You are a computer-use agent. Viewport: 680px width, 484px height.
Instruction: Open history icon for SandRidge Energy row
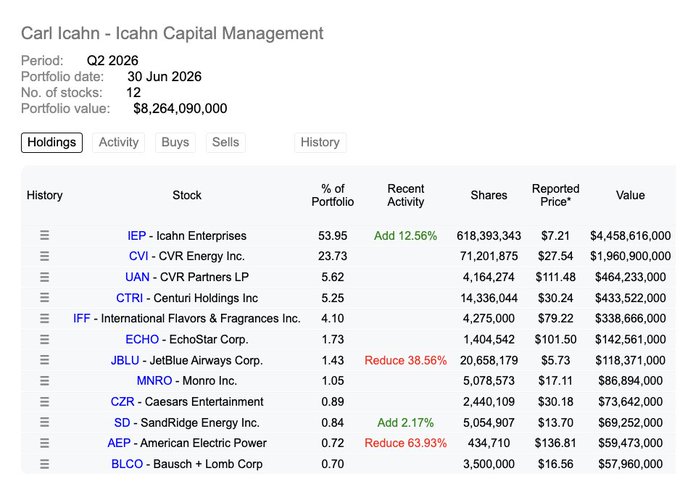pyautogui.click(x=44, y=422)
